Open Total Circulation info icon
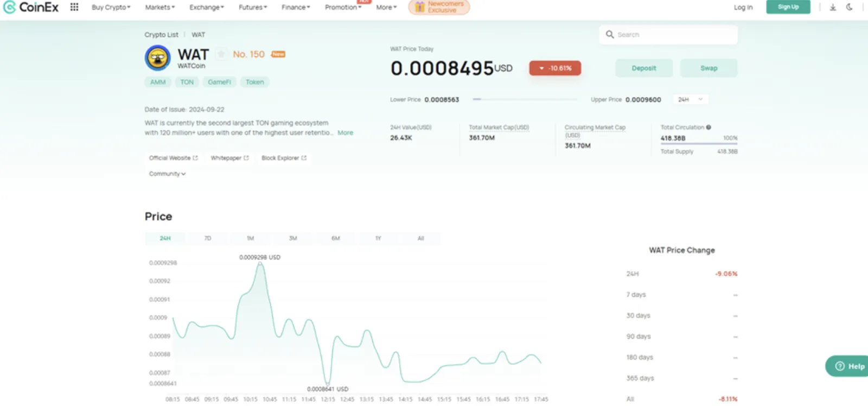The width and height of the screenshot is (868, 406). pos(709,127)
